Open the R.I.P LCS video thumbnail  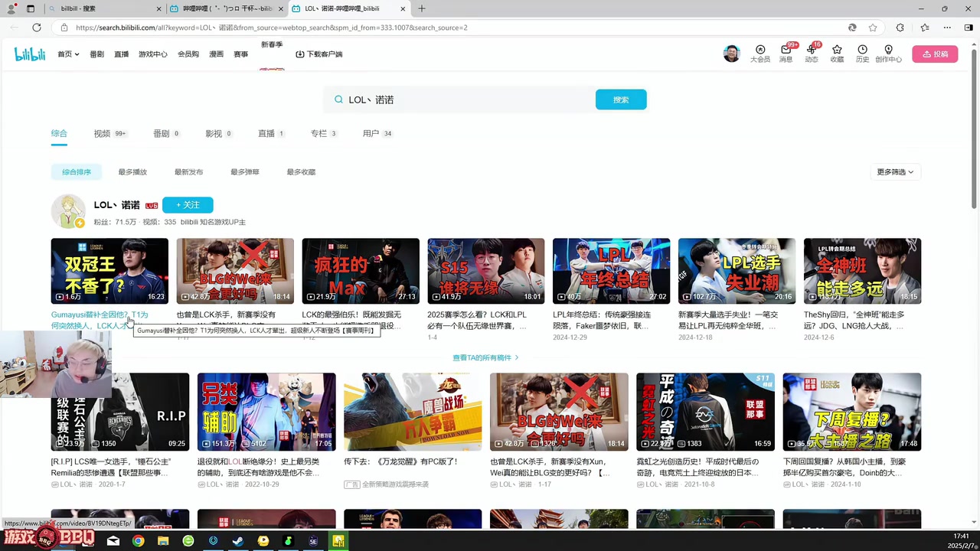[119, 412]
